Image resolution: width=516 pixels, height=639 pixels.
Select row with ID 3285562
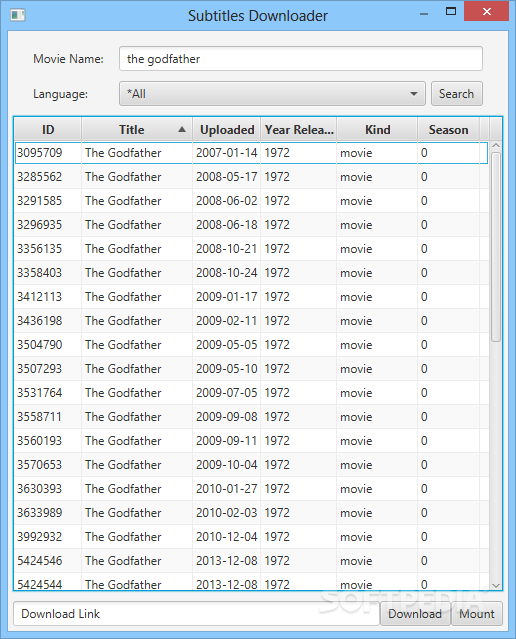[251, 177]
